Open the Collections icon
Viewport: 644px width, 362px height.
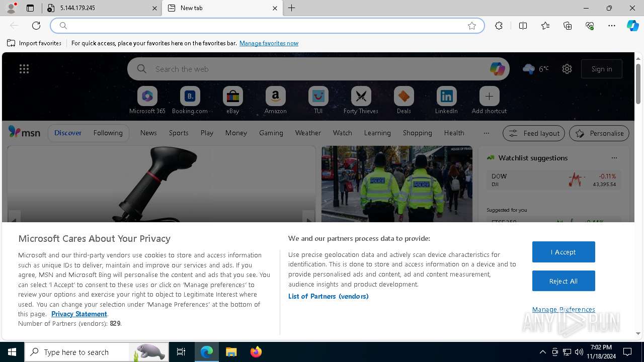pyautogui.click(x=568, y=26)
